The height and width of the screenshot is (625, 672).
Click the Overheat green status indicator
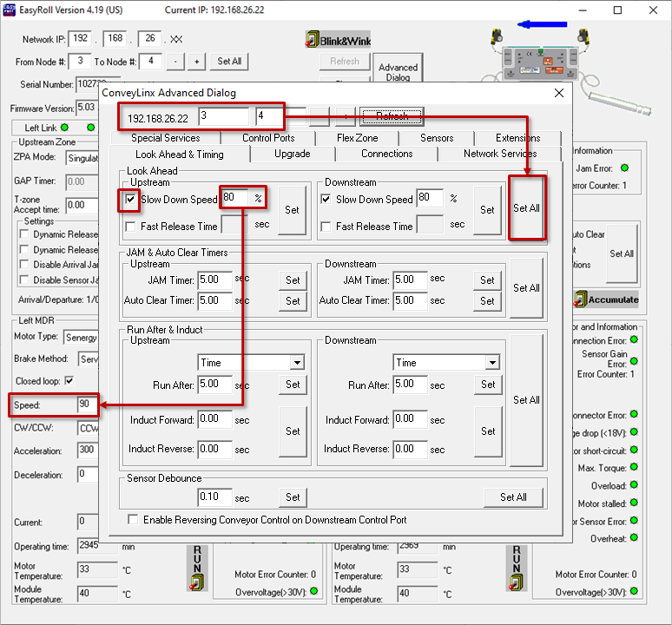[635, 539]
